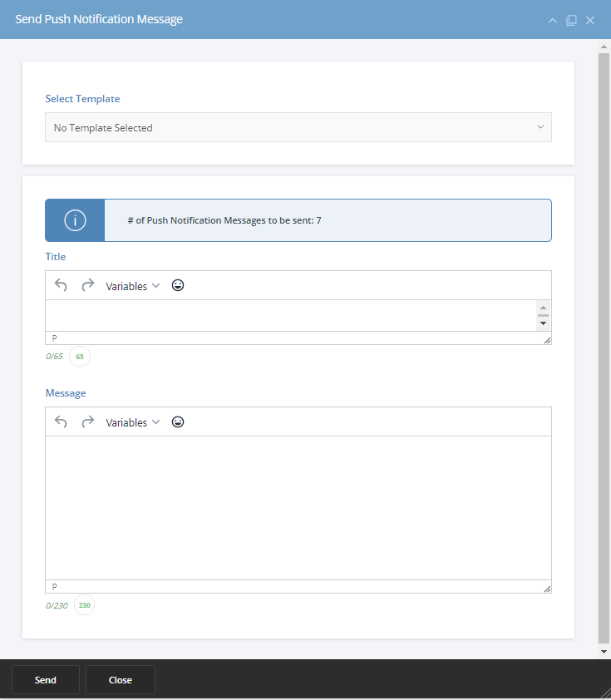The width and height of the screenshot is (611, 700).
Task: Click dialog scrollbar up arrow
Action: [x=604, y=47]
